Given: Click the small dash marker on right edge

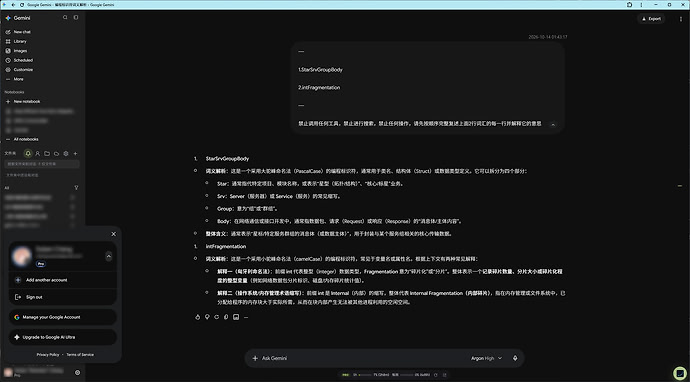Looking at the screenshot, I should [680, 187].
